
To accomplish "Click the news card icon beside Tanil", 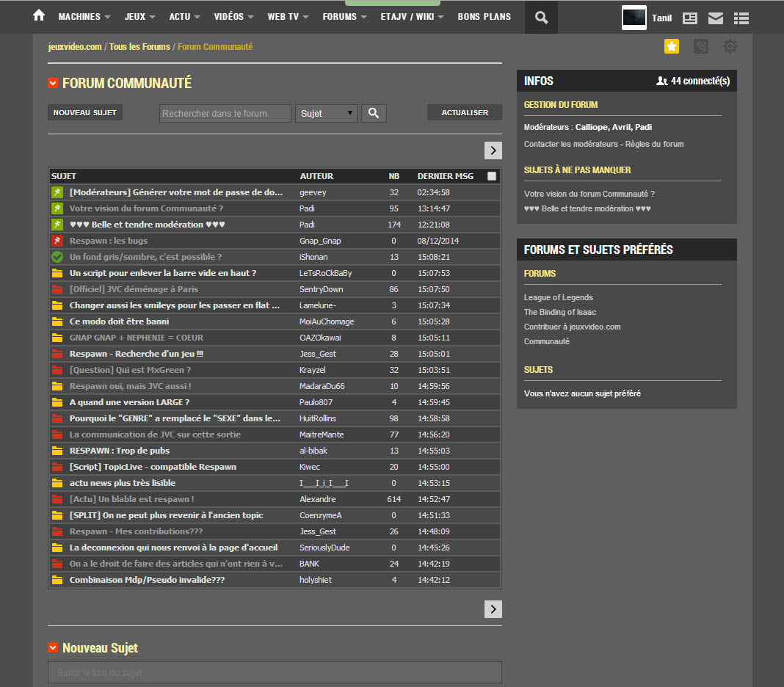I will (689, 18).
